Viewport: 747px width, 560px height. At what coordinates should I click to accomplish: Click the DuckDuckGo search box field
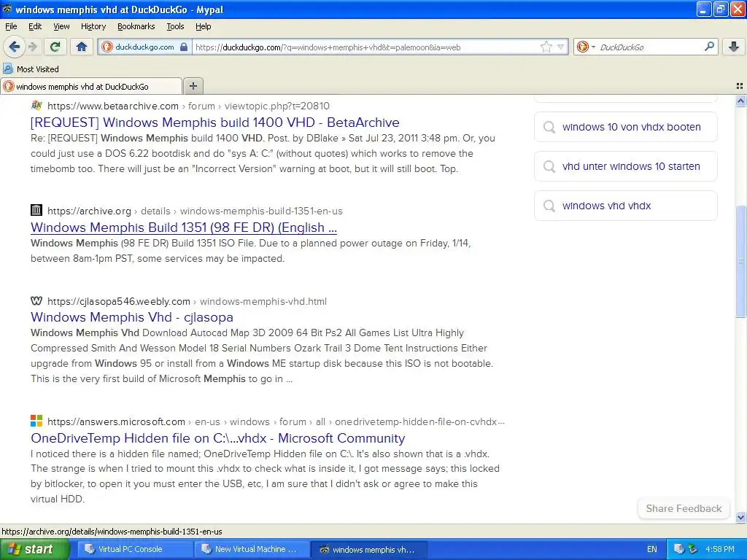point(649,47)
